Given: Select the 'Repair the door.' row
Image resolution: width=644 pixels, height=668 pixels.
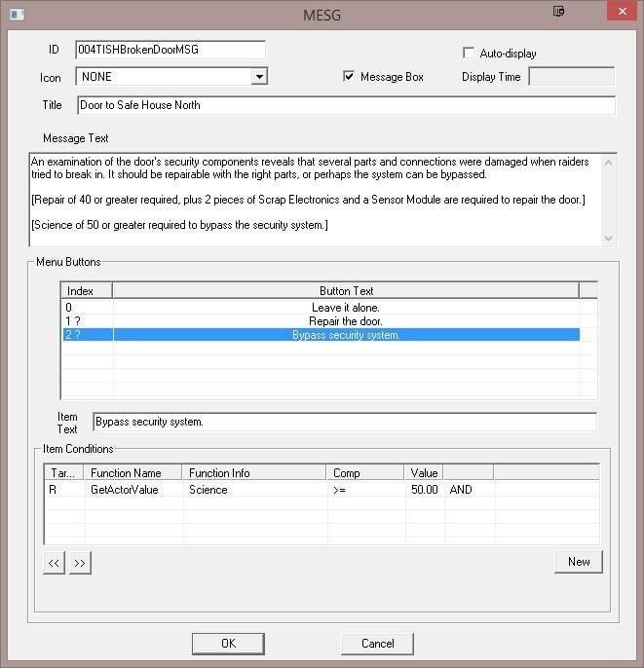Looking at the screenshot, I should pos(345,321).
